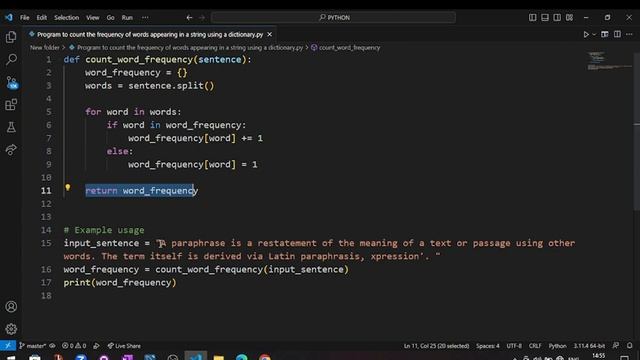Click 'def count_word_frequency' on line 1
Screen dimensions: 640x360
point(128,60)
